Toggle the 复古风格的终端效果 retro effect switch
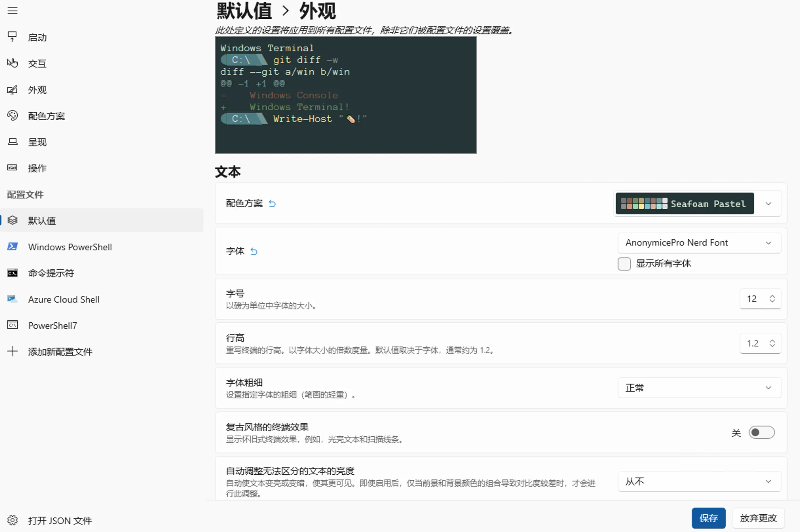The image size is (800, 532). click(x=761, y=432)
